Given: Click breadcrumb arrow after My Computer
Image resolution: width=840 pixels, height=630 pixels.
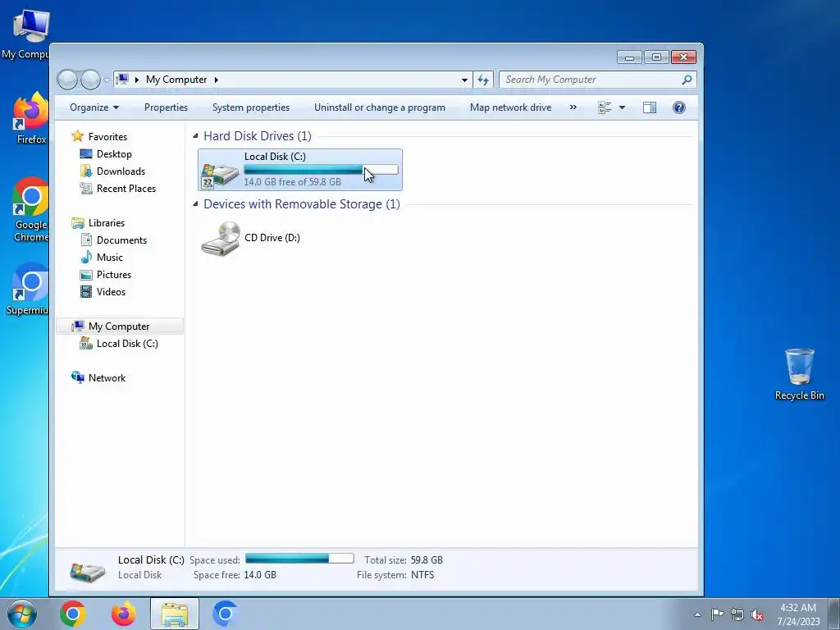Looking at the screenshot, I should [x=217, y=80].
